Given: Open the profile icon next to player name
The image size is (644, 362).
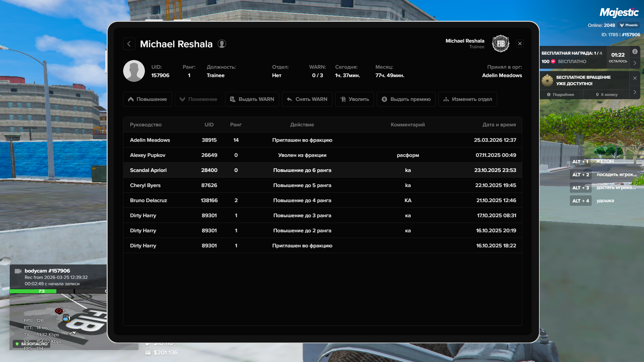Looking at the screenshot, I should pos(222,44).
